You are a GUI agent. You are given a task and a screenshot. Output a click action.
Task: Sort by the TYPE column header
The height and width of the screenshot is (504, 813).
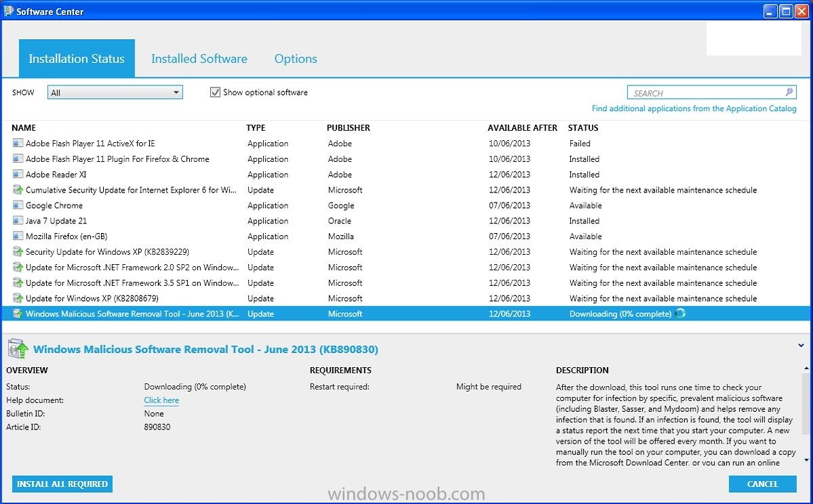point(256,128)
